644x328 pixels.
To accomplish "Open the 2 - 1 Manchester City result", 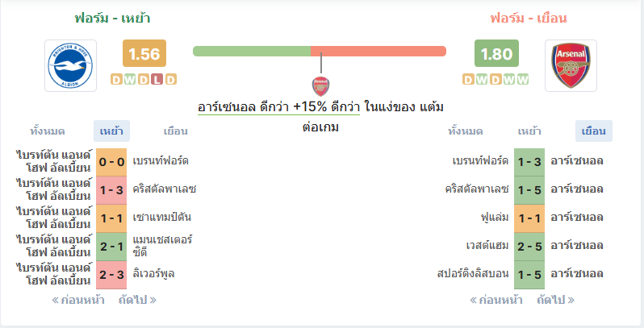I will [x=111, y=247].
